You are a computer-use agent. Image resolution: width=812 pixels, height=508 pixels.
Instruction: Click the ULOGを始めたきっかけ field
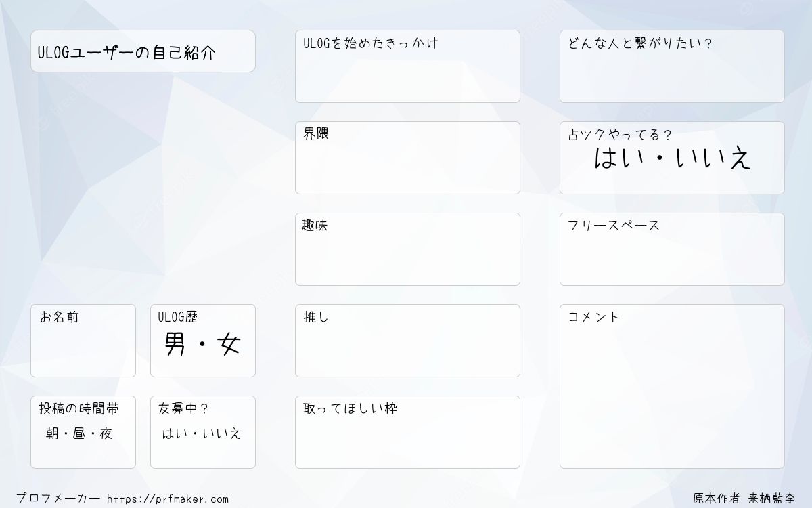click(407, 66)
